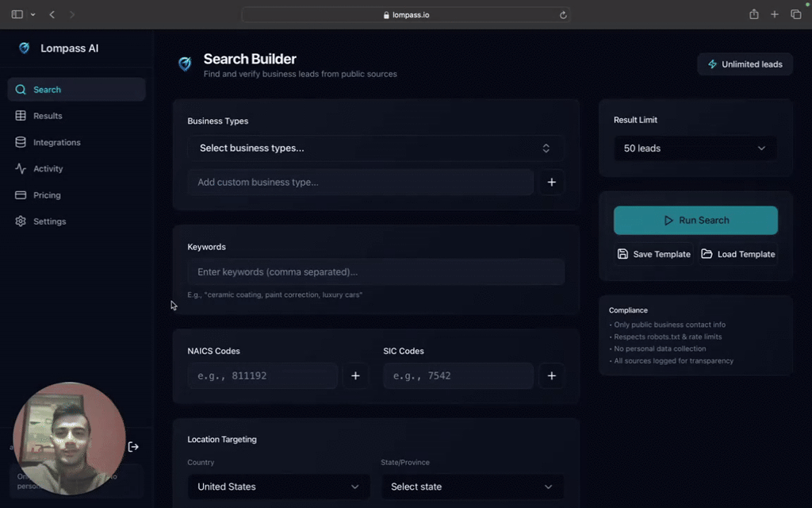Show the Safari tab overview
Image resolution: width=812 pixels, height=508 pixels.
tap(796, 14)
